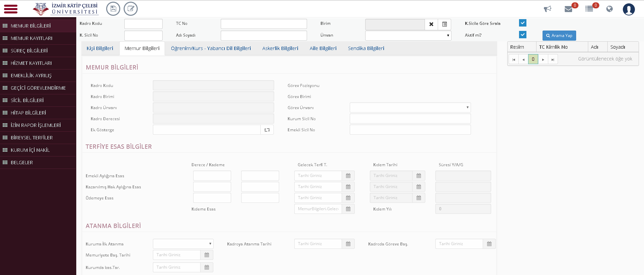
Task: Select the Memur Bilgileri tab
Action: pos(142,48)
